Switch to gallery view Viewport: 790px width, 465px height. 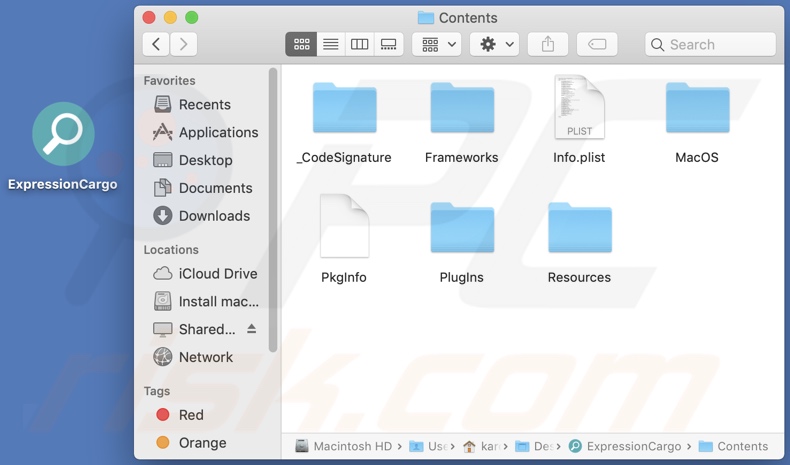coord(388,44)
